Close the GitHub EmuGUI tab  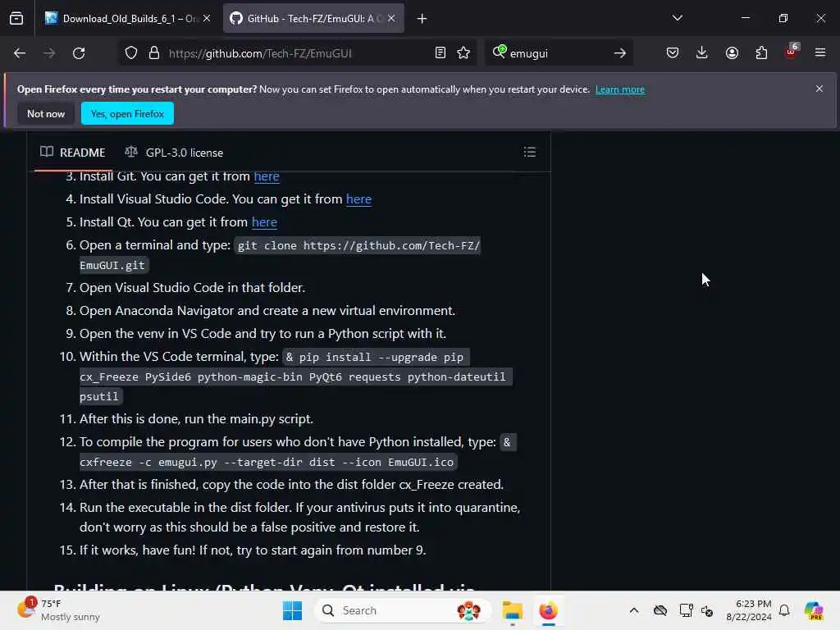tap(391, 18)
